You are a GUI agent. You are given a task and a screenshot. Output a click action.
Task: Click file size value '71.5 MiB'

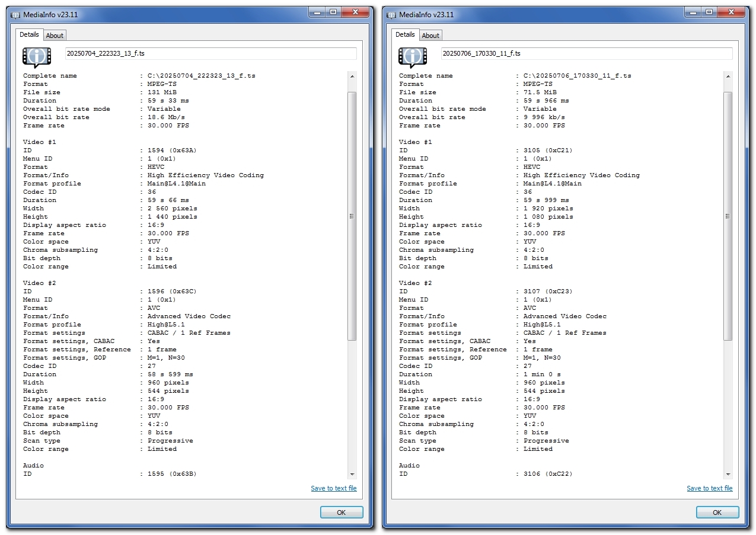[x=540, y=92]
